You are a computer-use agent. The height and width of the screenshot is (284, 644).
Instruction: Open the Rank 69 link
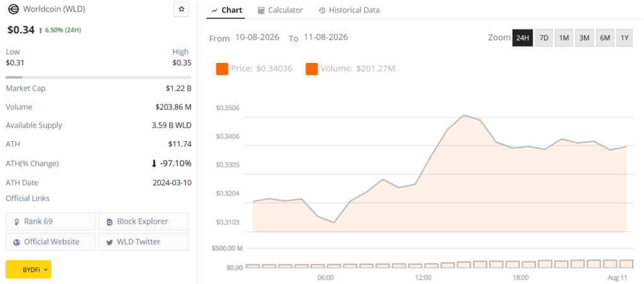(50, 222)
